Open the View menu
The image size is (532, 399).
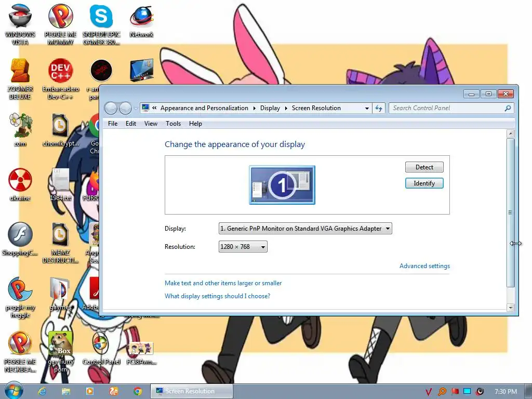pos(151,124)
